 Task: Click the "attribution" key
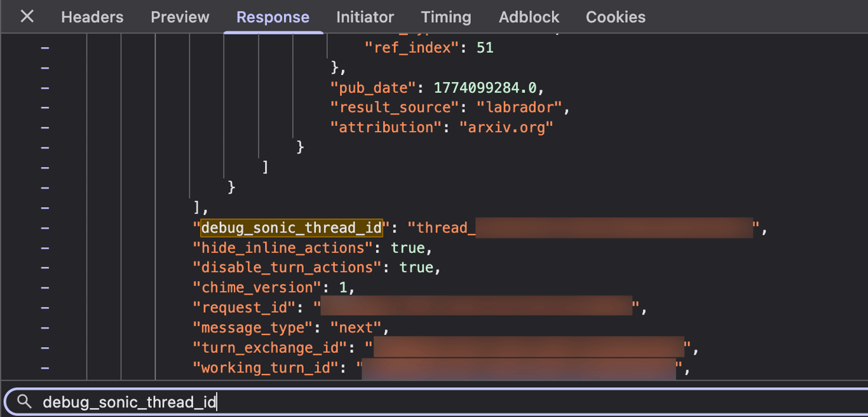click(x=386, y=127)
